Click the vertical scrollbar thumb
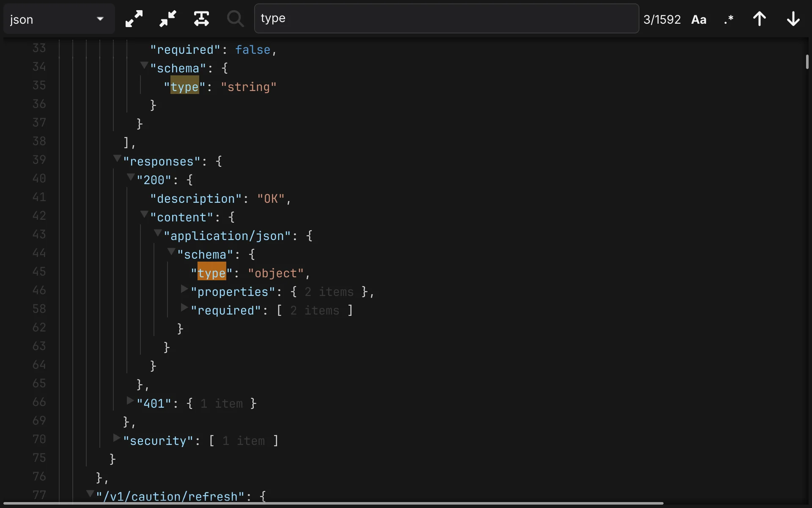Screen dimensions: 812x508 coord(807,62)
